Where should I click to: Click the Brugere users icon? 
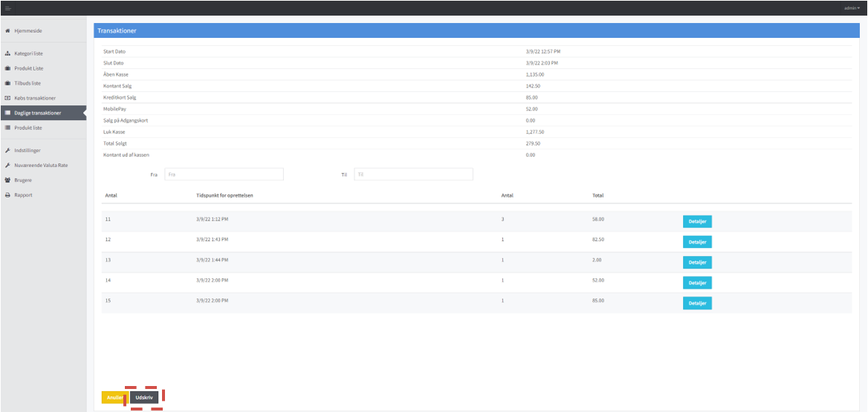[x=7, y=180]
